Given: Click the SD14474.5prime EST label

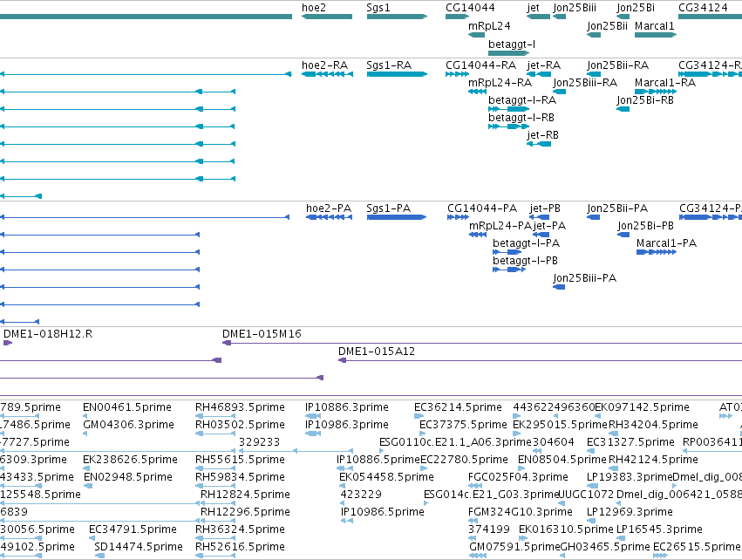Looking at the screenshot, I should pyautogui.click(x=139, y=547).
